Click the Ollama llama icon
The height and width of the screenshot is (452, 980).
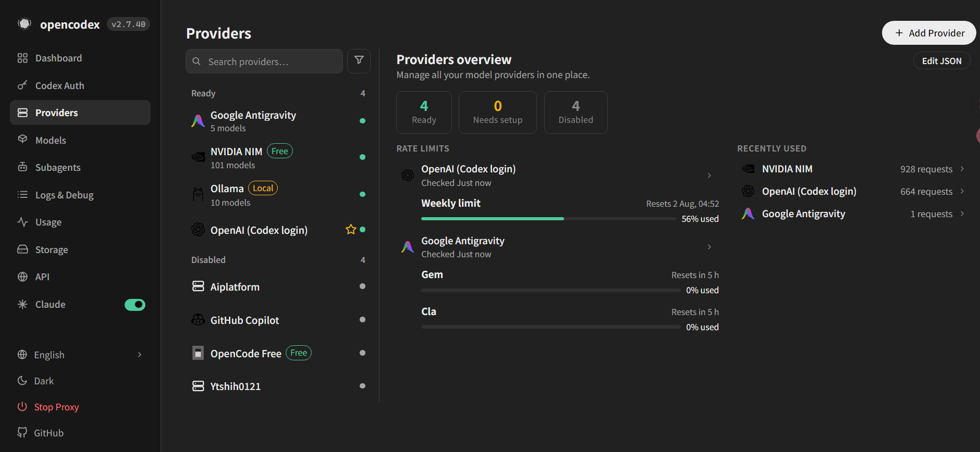pos(198,194)
